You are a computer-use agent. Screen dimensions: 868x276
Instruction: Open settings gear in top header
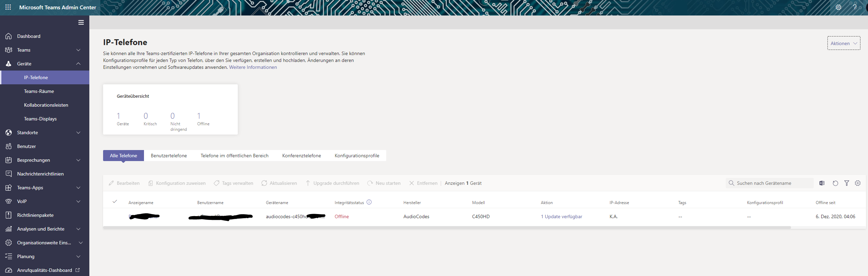(838, 7)
